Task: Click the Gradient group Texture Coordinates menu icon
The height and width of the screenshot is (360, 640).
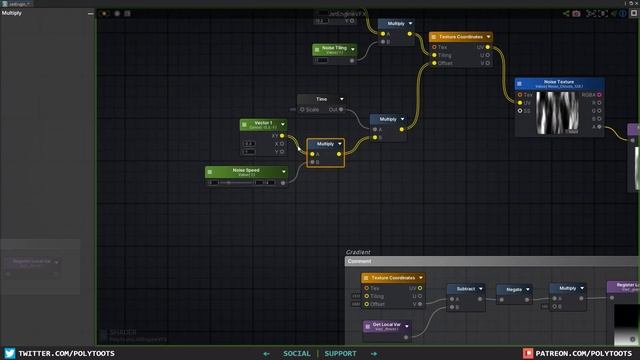Action: pyautogui.click(x=366, y=278)
